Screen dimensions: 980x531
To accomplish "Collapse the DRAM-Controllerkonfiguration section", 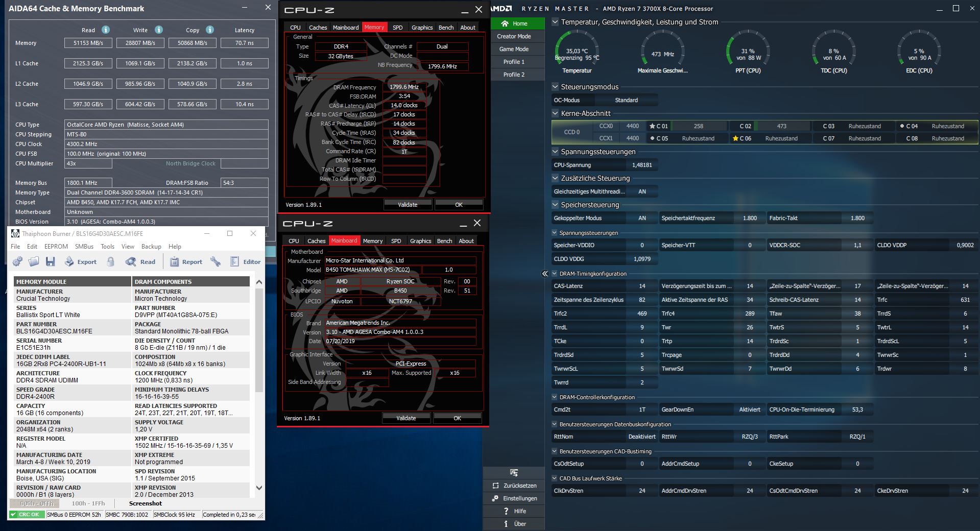I will 555,397.
